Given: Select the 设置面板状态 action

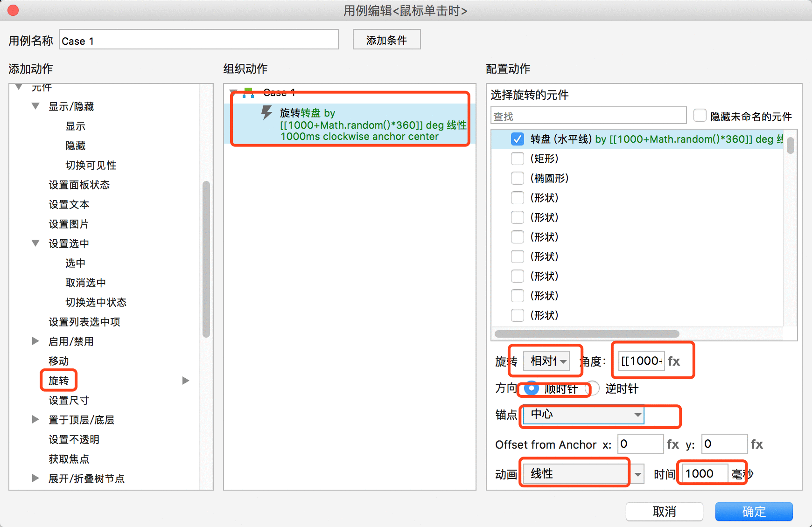Looking at the screenshot, I should tap(79, 185).
